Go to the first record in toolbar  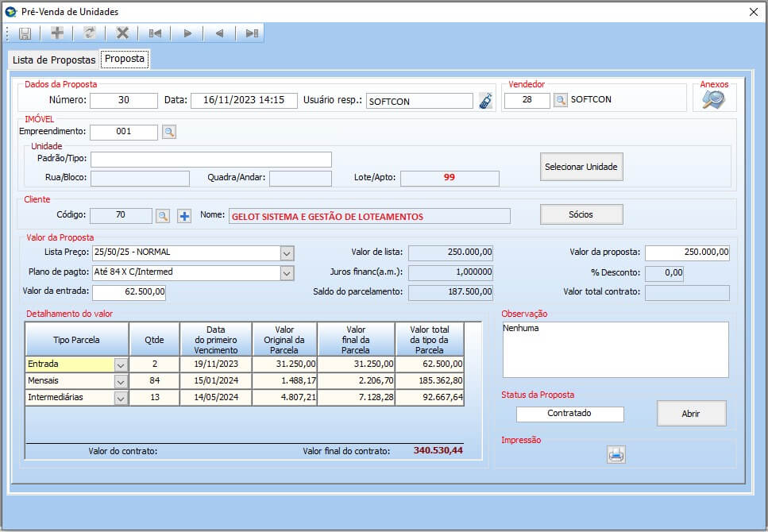pos(155,33)
